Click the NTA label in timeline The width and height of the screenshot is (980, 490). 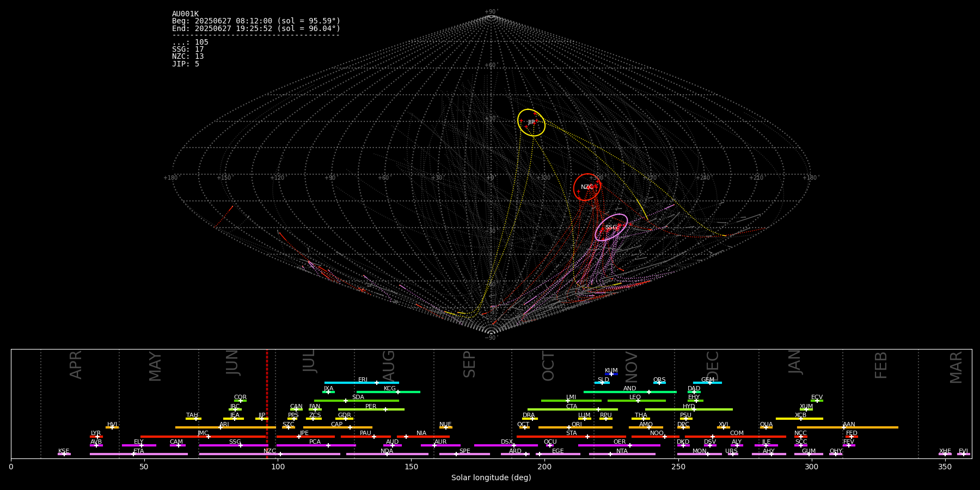(x=622, y=451)
